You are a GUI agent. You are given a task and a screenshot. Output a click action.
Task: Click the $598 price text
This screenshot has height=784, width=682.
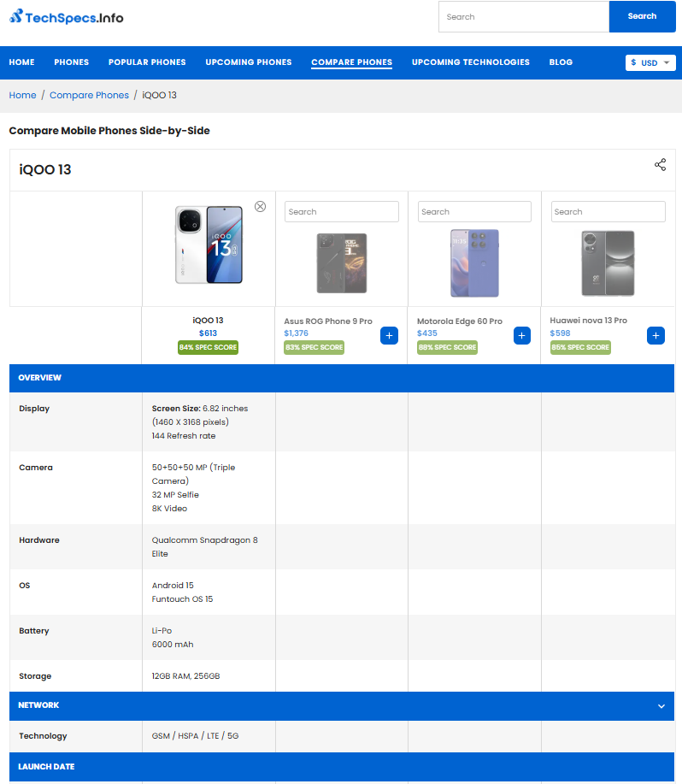point(560,333)
